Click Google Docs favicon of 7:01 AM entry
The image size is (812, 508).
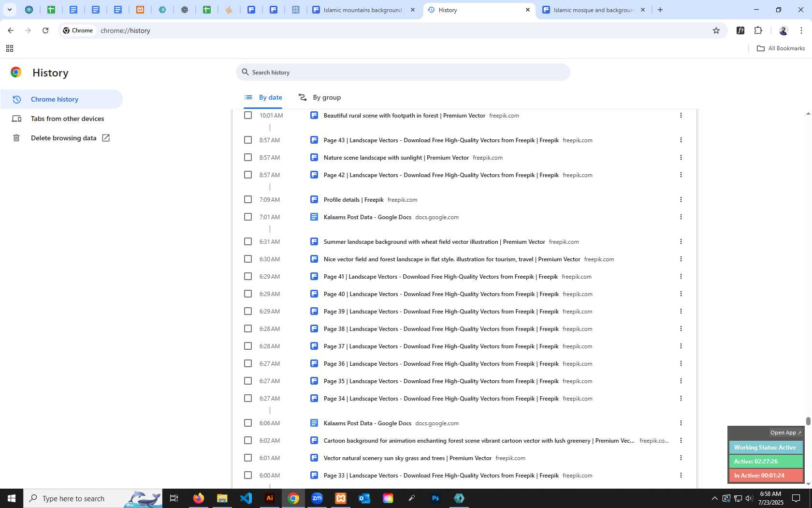(x=314, y=217)
